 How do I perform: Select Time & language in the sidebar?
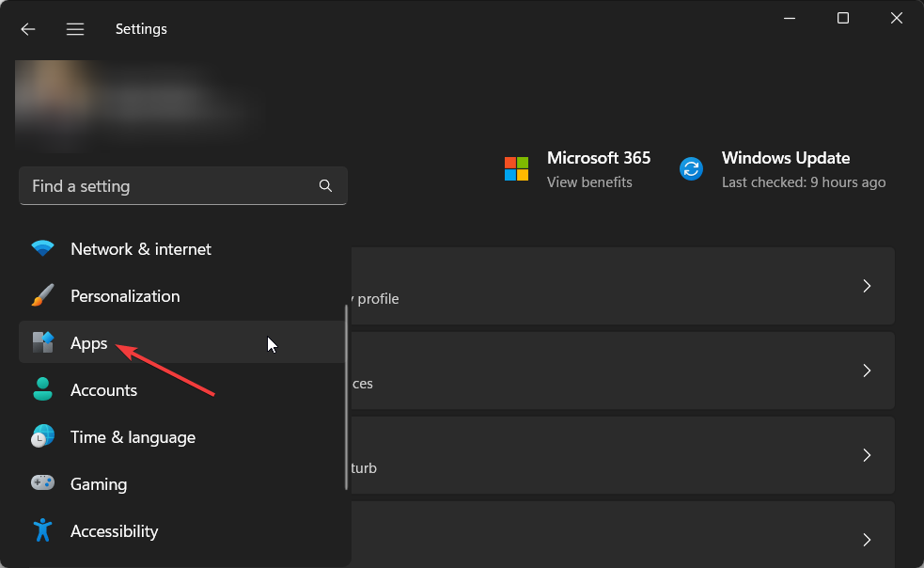click(133, 437)
